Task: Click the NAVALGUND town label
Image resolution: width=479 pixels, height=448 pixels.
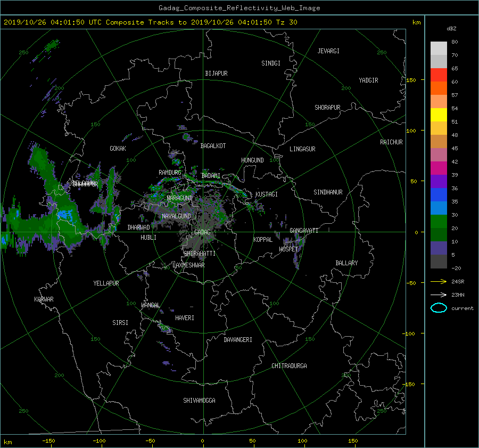Action: 176,216
